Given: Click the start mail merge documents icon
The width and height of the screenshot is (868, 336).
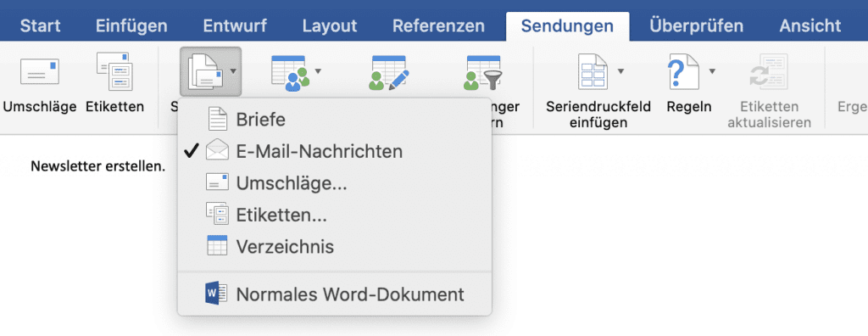Looking at the screenshot, I should (x=205, y=71).
